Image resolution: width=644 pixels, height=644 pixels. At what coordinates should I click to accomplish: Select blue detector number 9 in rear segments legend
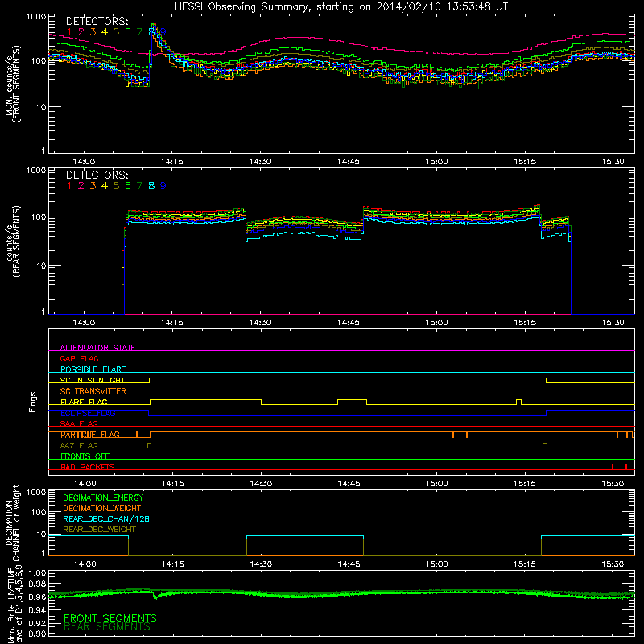click(x=163, y=186)
